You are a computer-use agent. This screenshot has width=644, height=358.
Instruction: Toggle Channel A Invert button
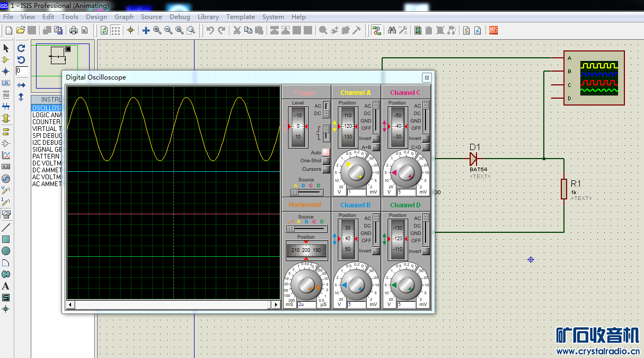[376, 139]
